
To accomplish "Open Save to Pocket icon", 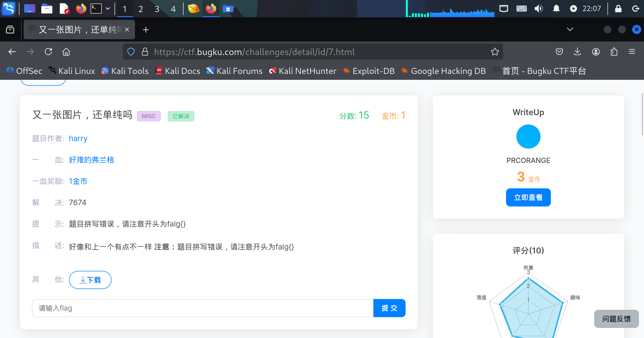I will click(559, 52).
